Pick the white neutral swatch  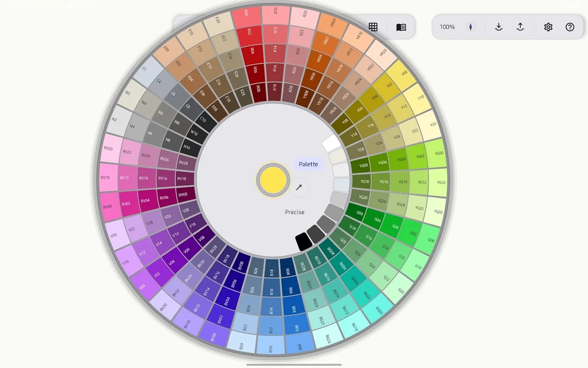[x=332, y=143]
